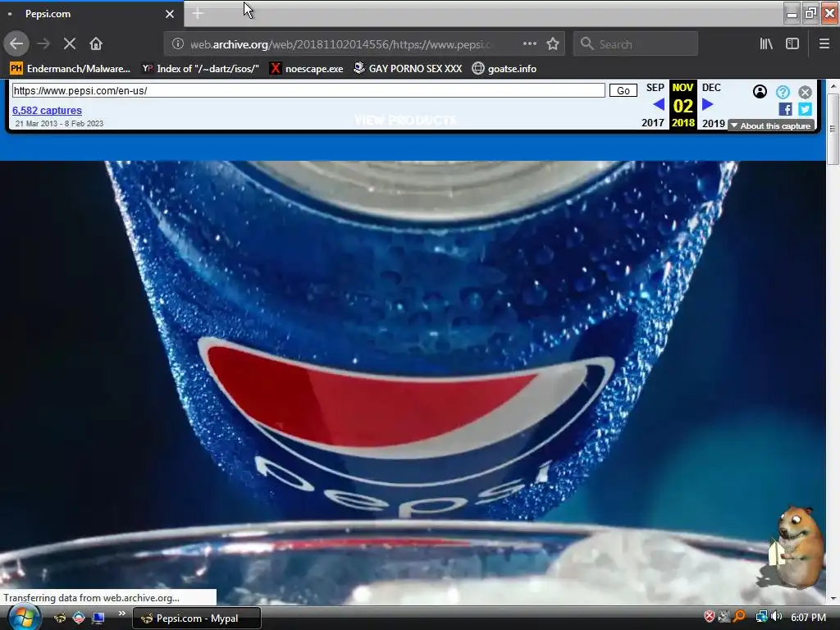Click the scrollbar down arrow
The height and width of the screenshot is (630, 840).
click(x=833, y=599)
